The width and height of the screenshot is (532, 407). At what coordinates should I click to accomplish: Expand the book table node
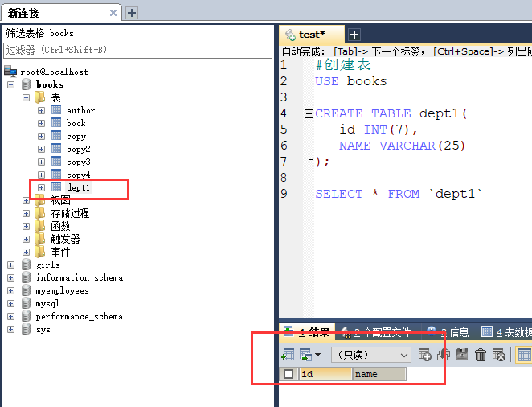coord(42,124)
